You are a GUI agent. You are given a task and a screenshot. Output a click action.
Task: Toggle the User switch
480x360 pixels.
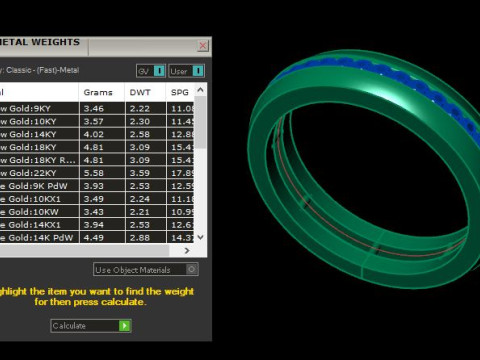click(186, 71)
